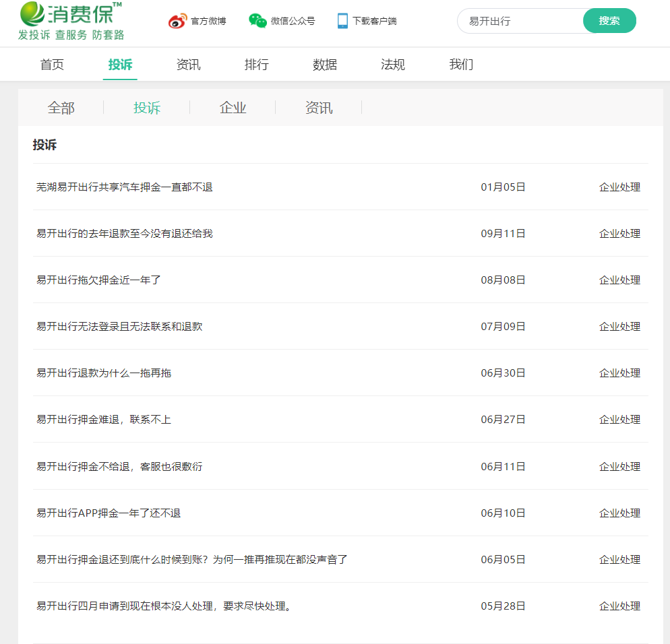The width and height of the screenshot is (670, 644).
Task: Click 企业处理 status in the 06月05日 row
Action: (619, 560)
